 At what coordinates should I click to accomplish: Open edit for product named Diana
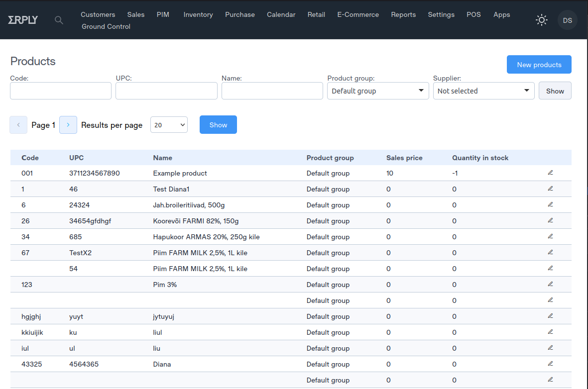(x=550, y=364)
